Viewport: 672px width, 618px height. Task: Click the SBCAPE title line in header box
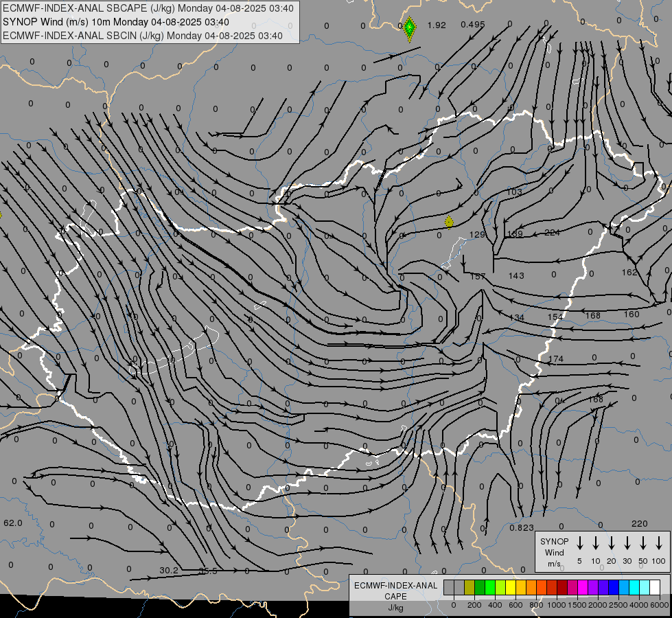[148, 8]
